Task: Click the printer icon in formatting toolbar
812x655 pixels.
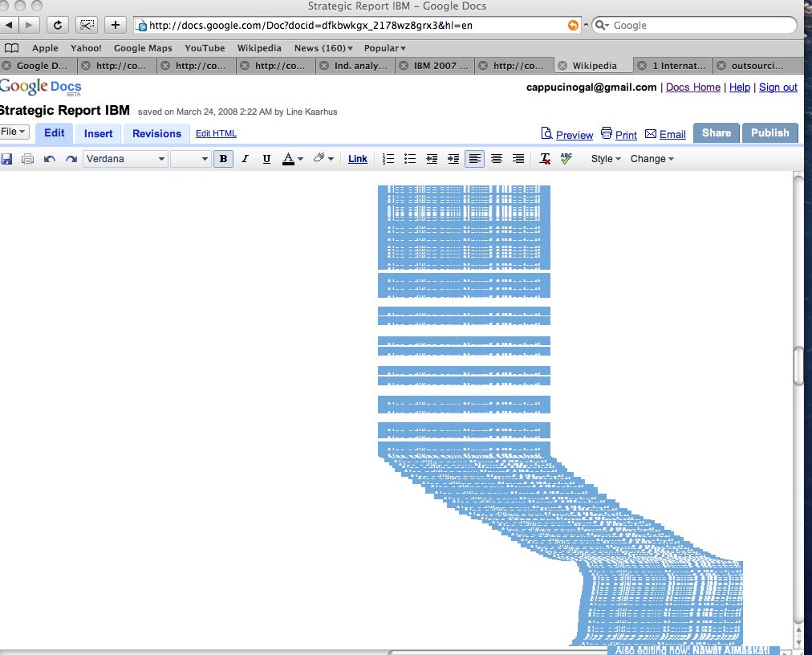Action: tap(27, 159)
